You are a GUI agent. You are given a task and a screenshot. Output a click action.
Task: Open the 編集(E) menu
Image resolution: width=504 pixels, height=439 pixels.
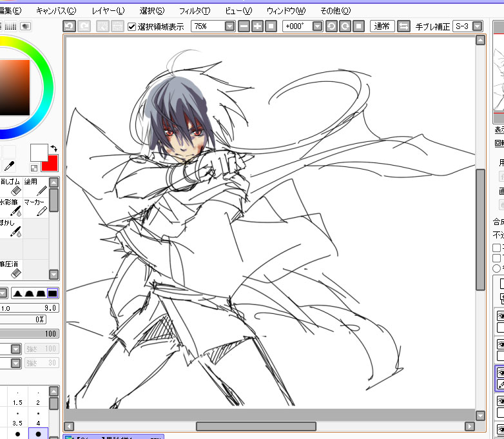10,10
